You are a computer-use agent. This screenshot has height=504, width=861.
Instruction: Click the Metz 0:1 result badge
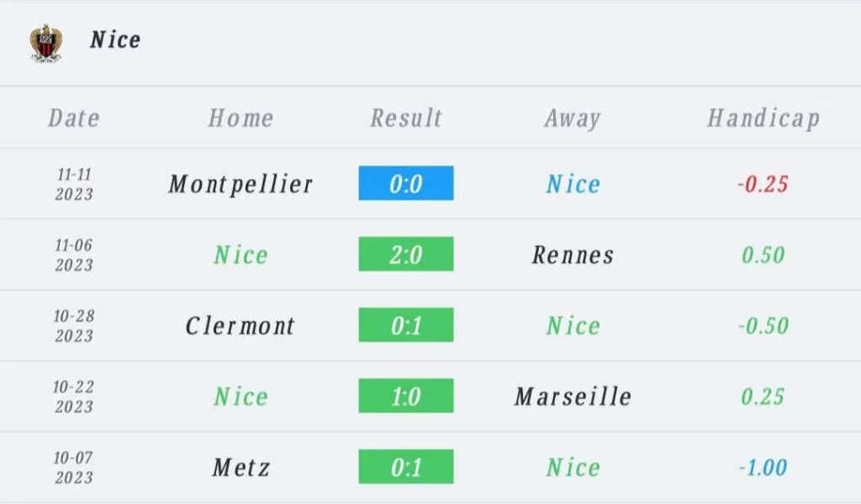[x=406, y=467]
